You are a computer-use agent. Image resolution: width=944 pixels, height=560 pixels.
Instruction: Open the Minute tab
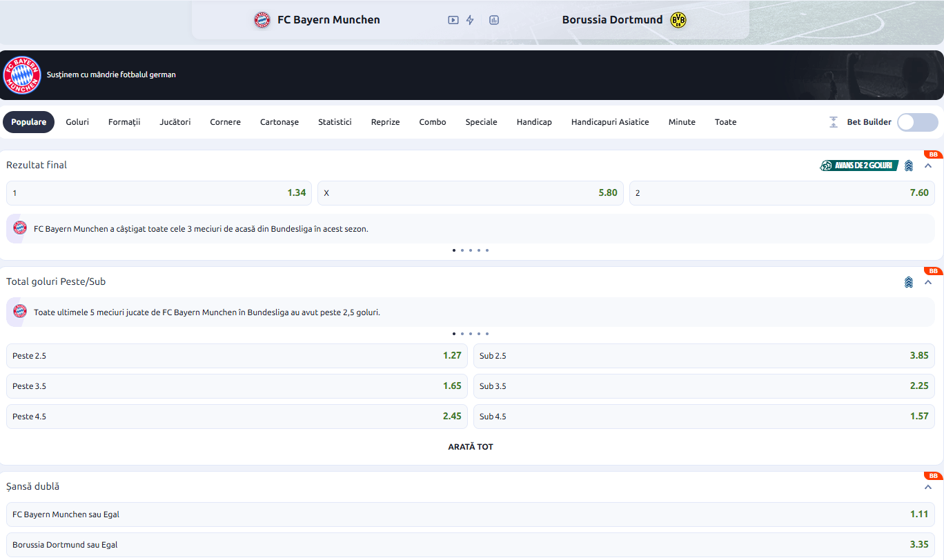click(682, 122)
